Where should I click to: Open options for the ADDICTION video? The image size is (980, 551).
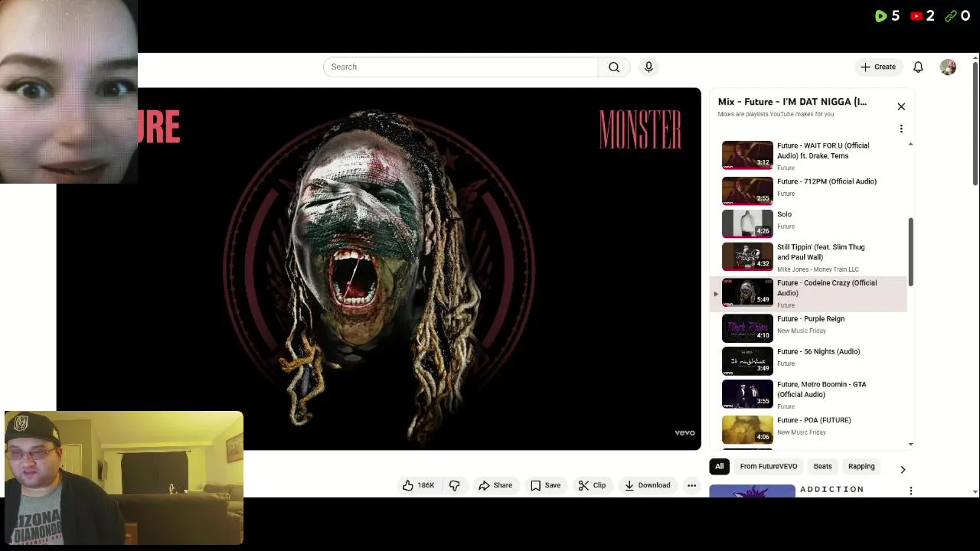(x=910, y=491)
